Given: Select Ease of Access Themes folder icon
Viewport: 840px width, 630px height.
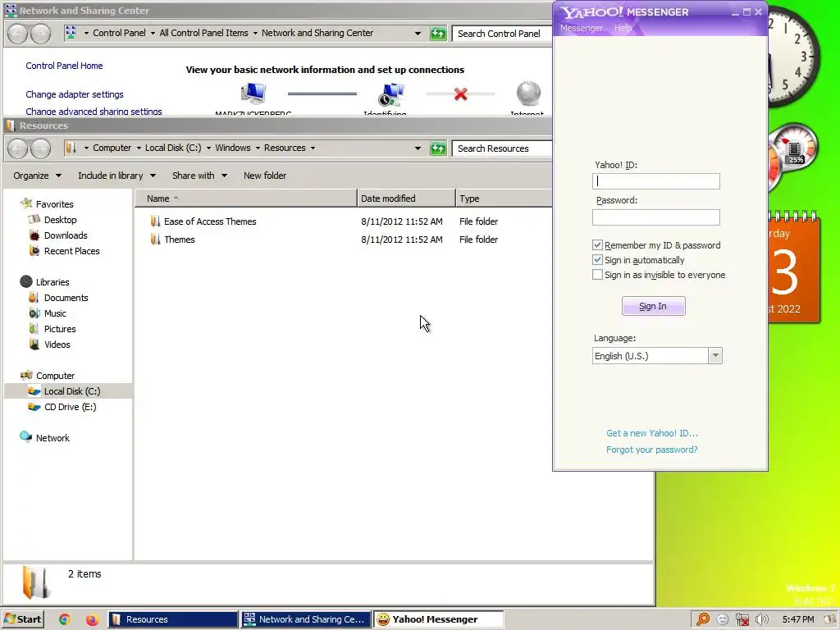Looking at the screenshot, I should pyautogui.click(x=155, y=221).
